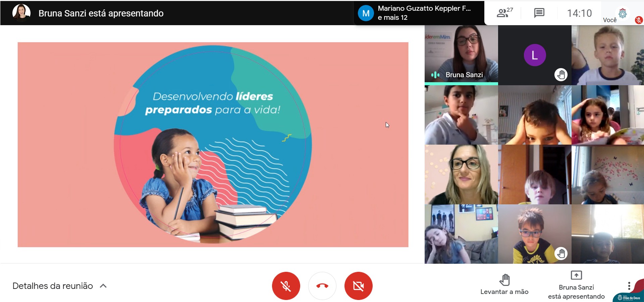Click raised hand icon on bottom tile

point(561,253)
